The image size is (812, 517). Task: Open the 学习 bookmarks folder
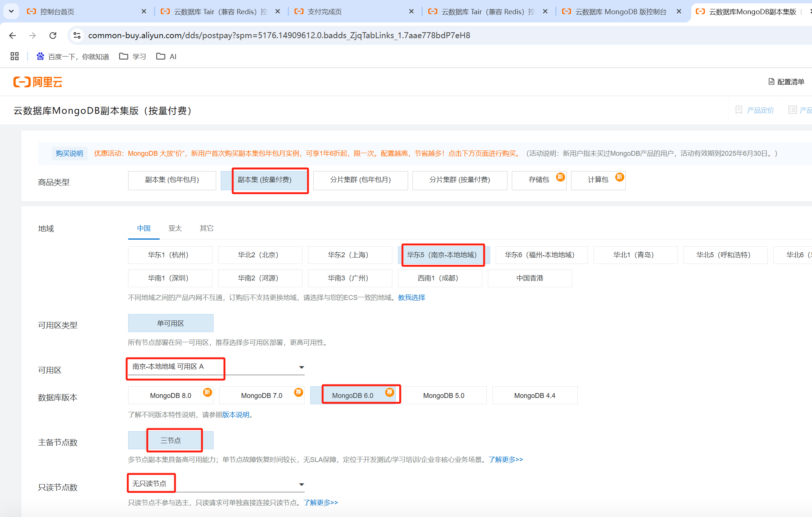(132, 56)
